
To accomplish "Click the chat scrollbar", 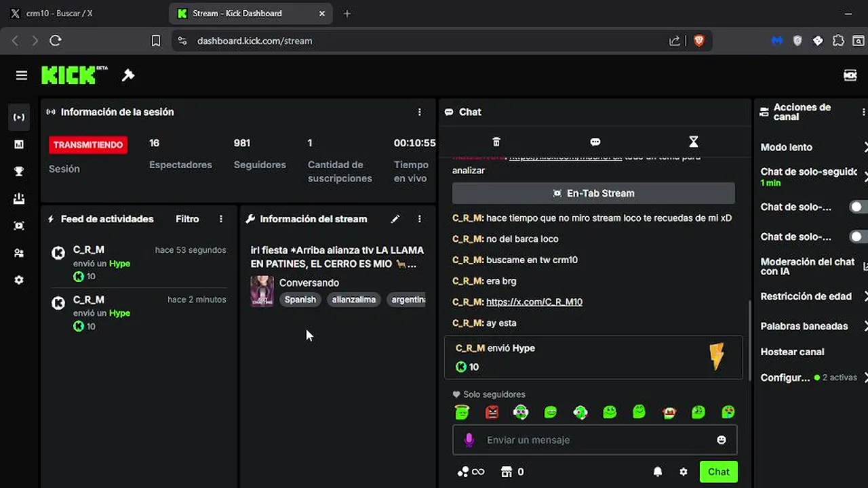I will coord(749,339).
